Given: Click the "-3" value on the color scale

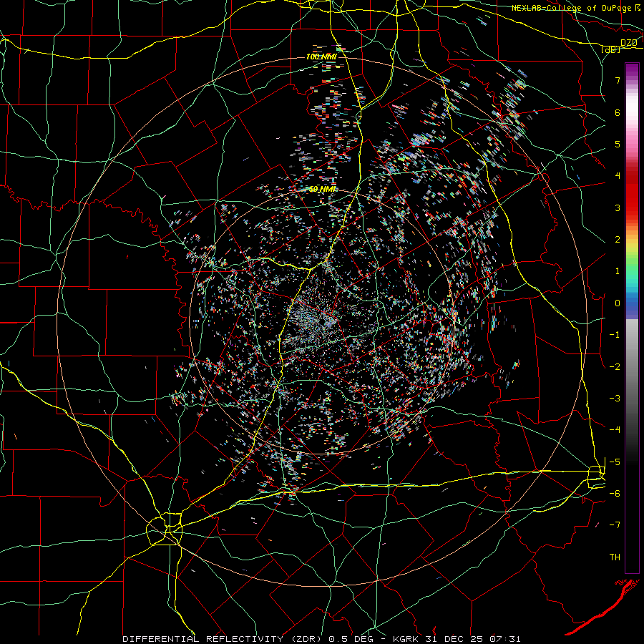Looking at the screenshot, I should coord(615,398).
